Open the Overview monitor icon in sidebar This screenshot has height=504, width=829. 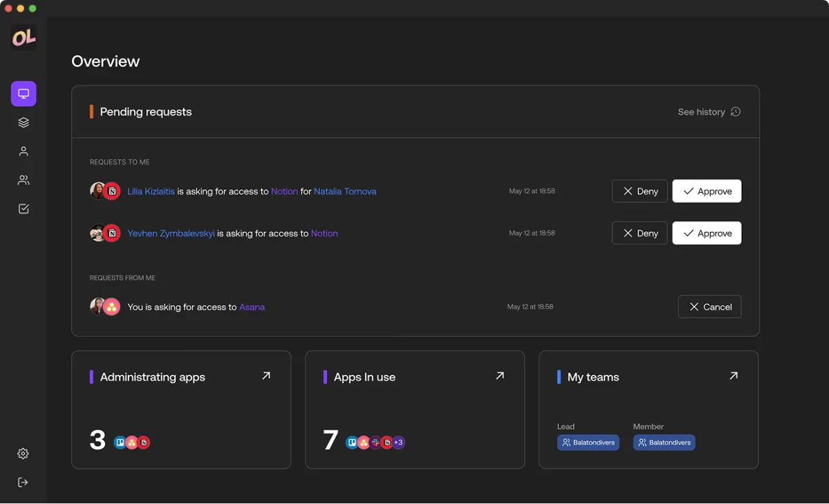coord(23,94)
